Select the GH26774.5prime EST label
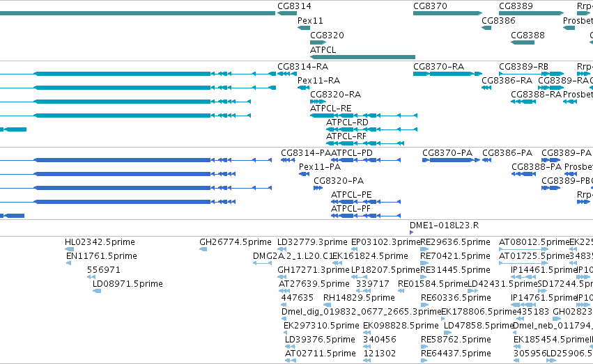The height and width of the screenshot is (364, 593). 236,242
